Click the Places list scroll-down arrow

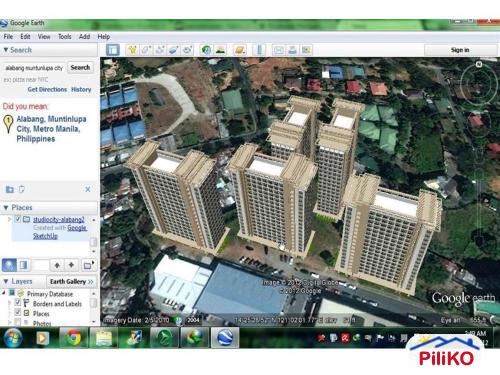(x=94, y=251)
